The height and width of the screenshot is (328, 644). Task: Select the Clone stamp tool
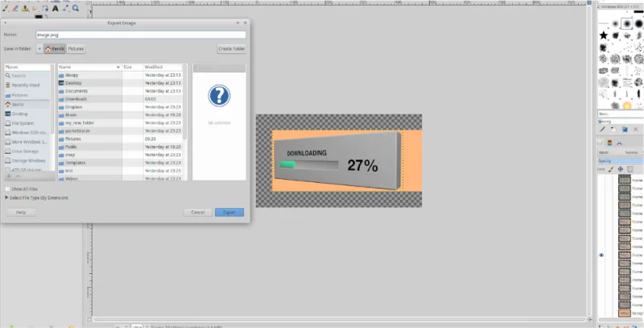(25, 8)
